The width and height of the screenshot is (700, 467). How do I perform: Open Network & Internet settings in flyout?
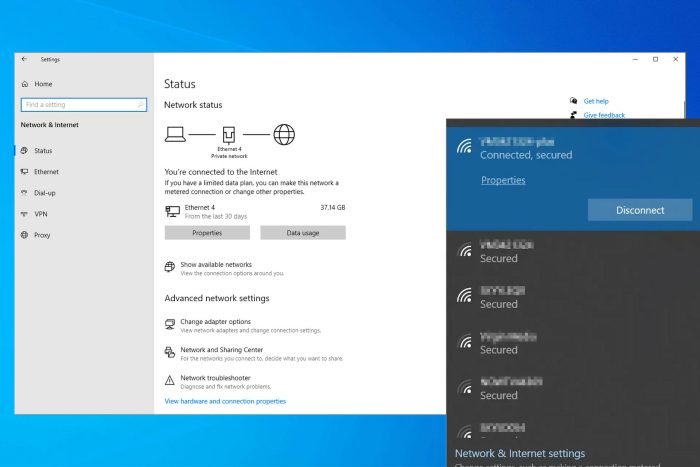pyautogui.click(x=520, y=453)
